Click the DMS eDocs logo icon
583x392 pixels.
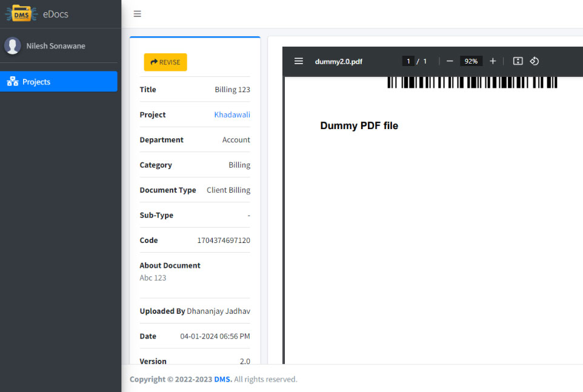pyautogui.click(x=21, y=14)
